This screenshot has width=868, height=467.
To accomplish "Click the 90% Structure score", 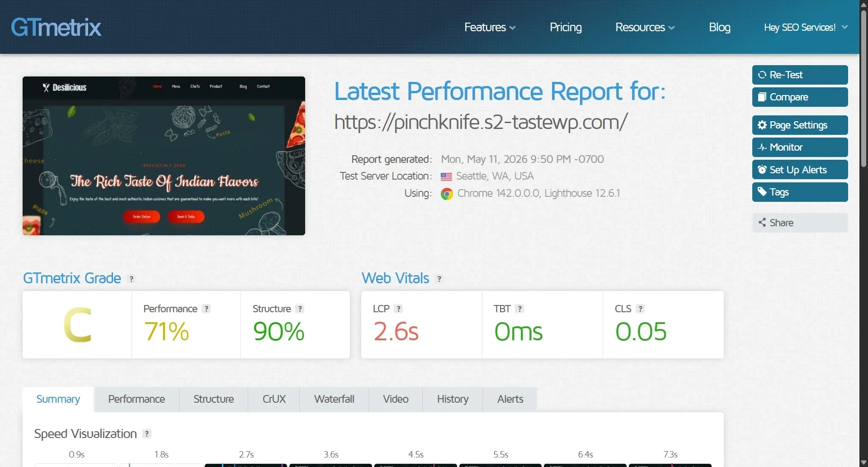I will click(x=279, y=331).
